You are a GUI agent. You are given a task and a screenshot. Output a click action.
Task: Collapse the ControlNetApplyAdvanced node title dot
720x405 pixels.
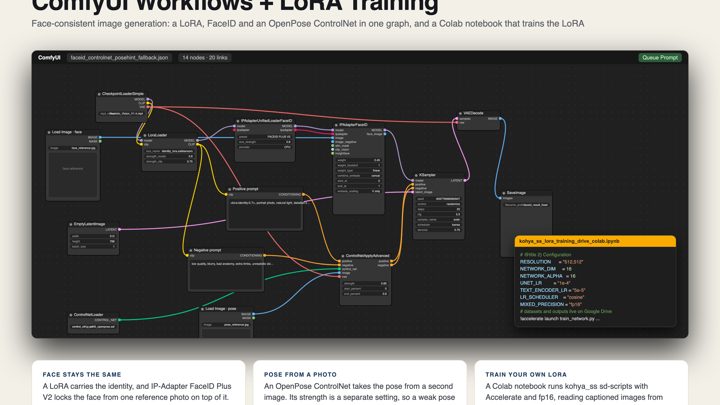pyautogui.click(x=343, y=256)
